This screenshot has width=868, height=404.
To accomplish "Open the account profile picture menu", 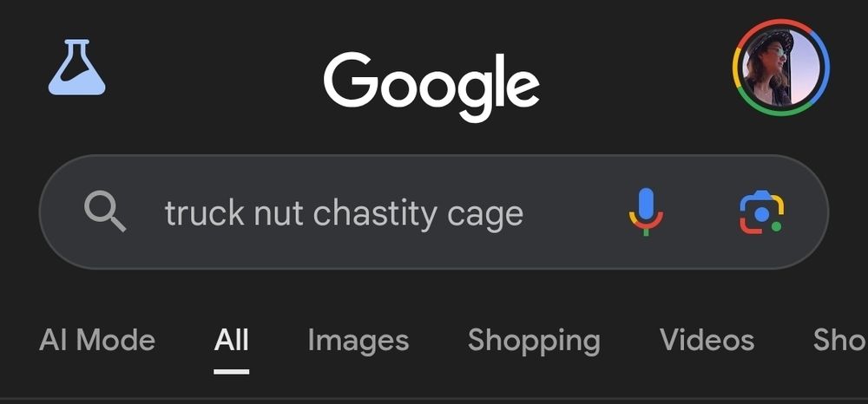I will pyautogui.click(x=780, y=68).
